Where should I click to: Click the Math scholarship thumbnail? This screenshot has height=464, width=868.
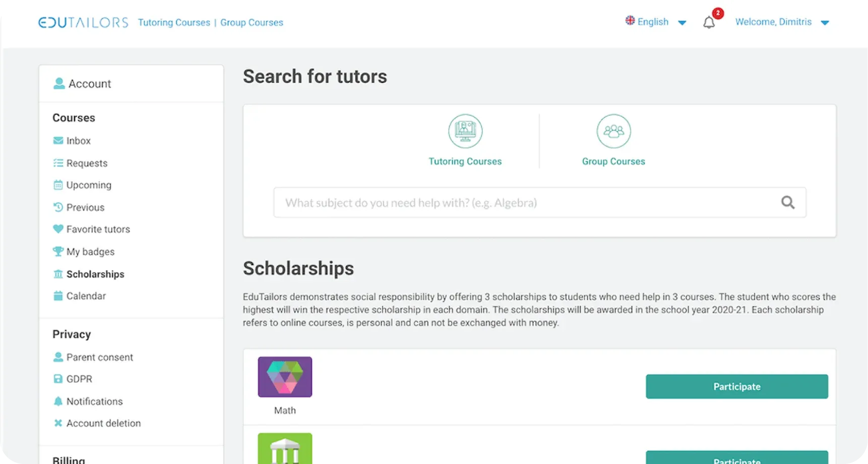285,377
